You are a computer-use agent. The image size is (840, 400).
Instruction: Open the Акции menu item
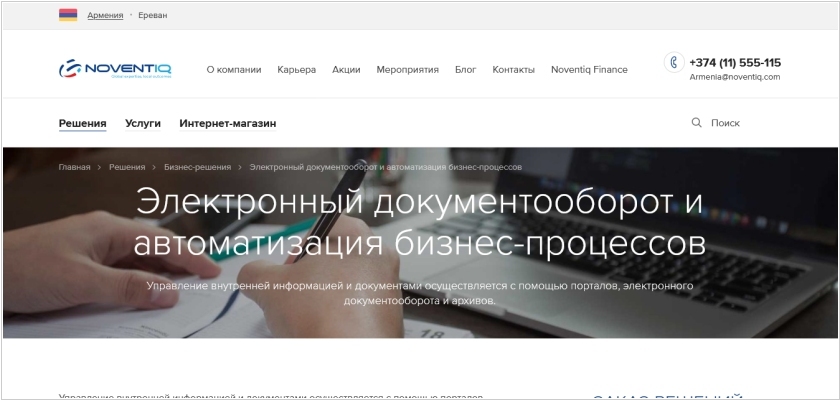pyautogui.click(x=346, y=70)
